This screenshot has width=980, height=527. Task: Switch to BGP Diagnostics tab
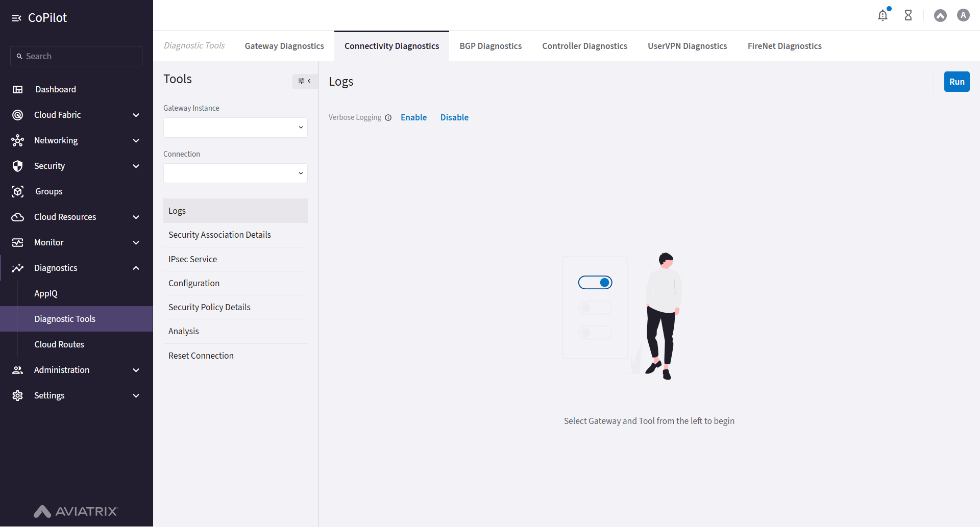point(491,46)
